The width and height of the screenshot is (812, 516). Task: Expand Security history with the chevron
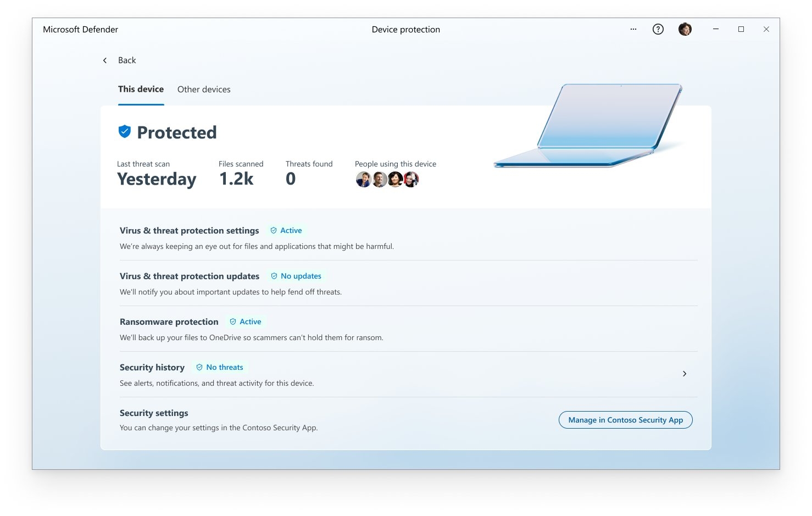(685, 374)
